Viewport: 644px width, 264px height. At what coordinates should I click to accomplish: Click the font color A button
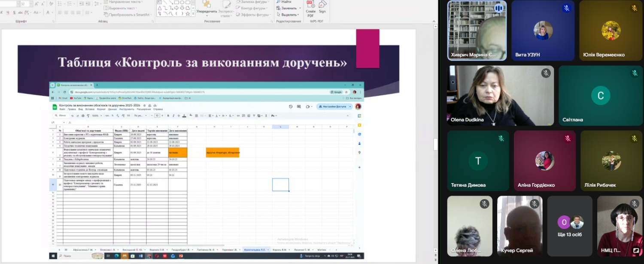click(47, 13)
